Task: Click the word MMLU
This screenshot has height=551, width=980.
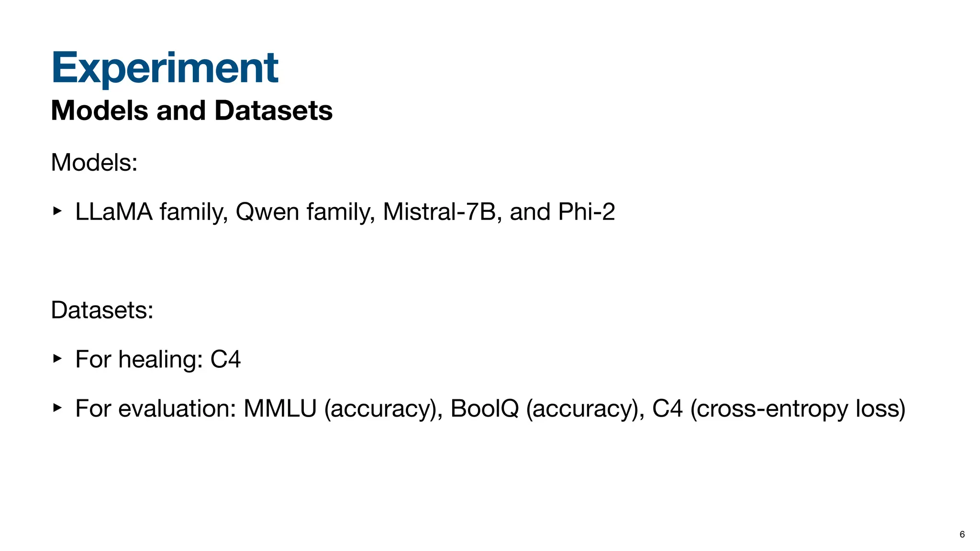Action: click(280, 408)
